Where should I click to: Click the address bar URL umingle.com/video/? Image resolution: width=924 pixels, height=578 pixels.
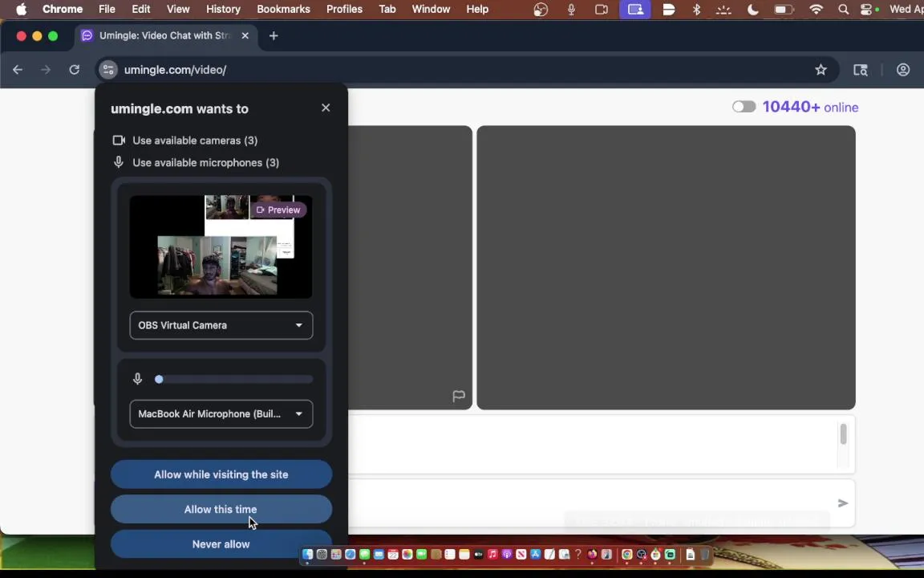pos(175,70)
